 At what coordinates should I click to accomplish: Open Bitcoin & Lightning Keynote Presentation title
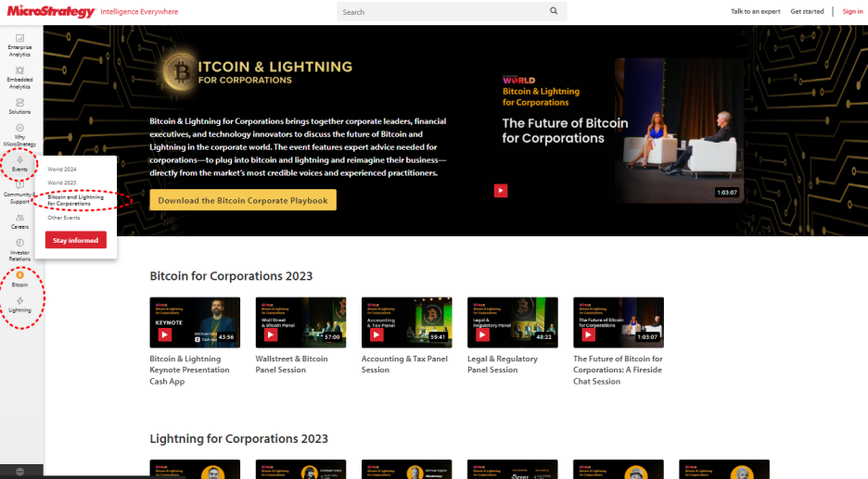tap(189, 370)
